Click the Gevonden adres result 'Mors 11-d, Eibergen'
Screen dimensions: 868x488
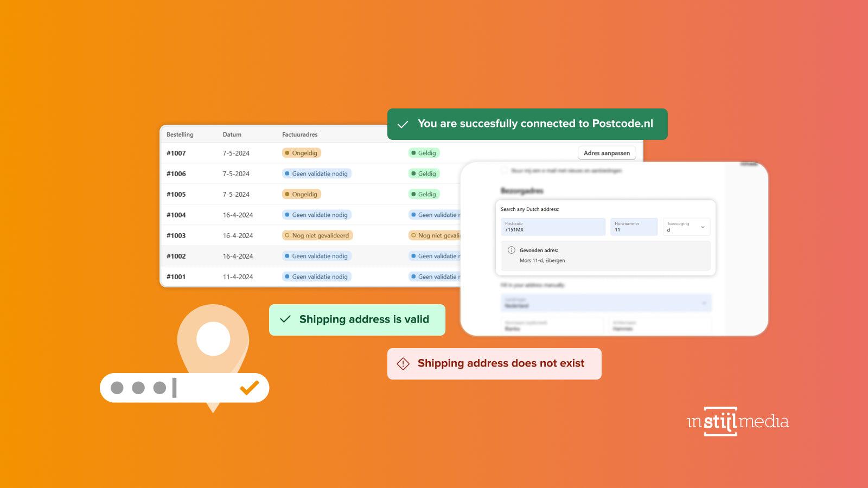542,260
